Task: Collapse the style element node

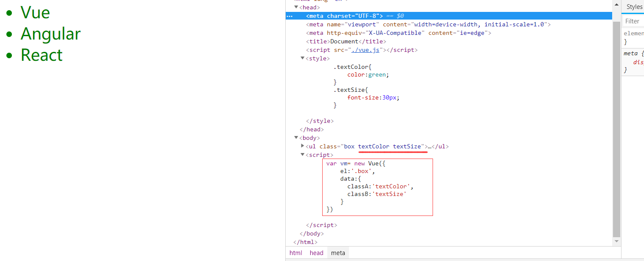Action: coord(303,58)
